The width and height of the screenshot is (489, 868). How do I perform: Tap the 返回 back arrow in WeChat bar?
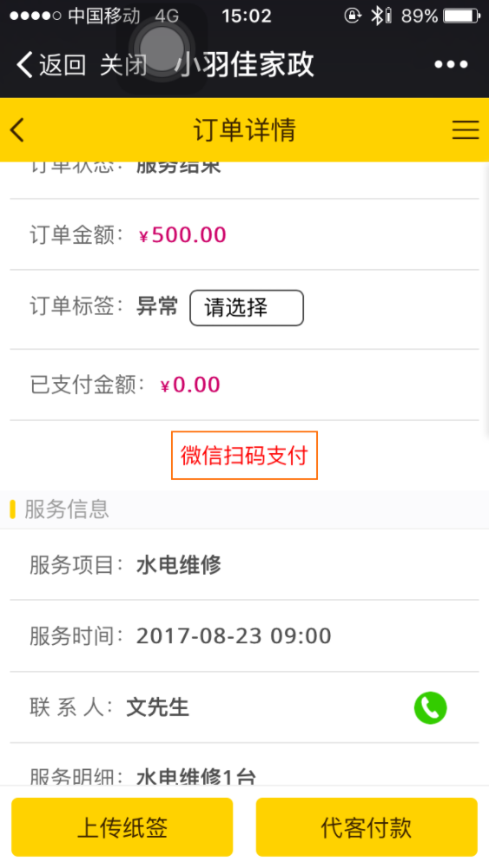(x=50, y=65)
